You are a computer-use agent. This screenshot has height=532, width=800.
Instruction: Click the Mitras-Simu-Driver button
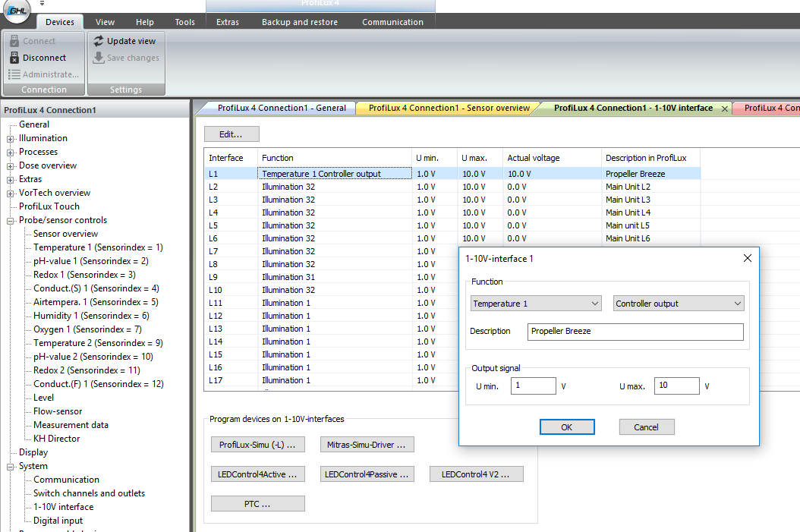point(367,444)
